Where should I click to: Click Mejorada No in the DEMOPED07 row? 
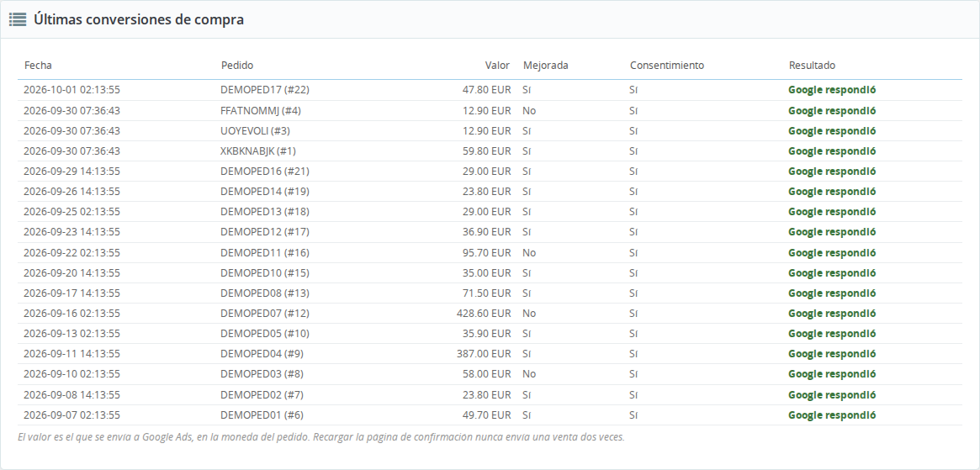pyautogui.click(x=529, y=313)
